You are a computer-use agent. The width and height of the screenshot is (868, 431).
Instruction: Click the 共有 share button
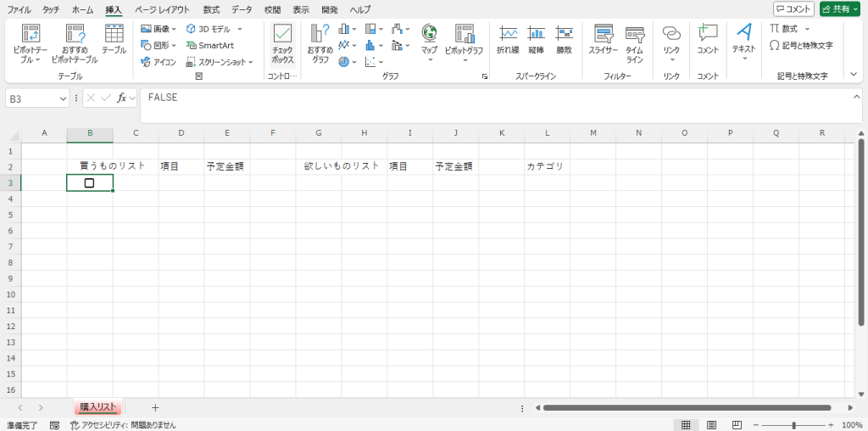pyautogui.click(x=840, y=8)
